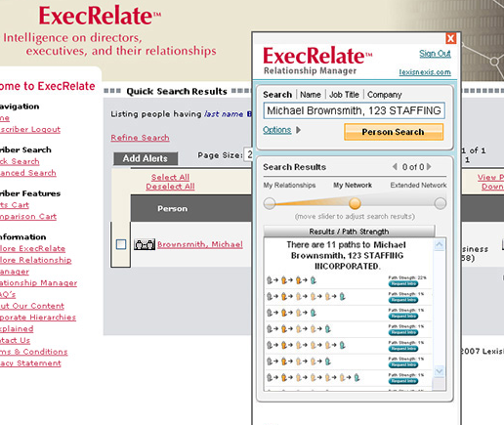This screenshot has height=425, width=504.
Task: Switch to the Job Title search tab
Action: pyautogui.click(x=344, y=95)
